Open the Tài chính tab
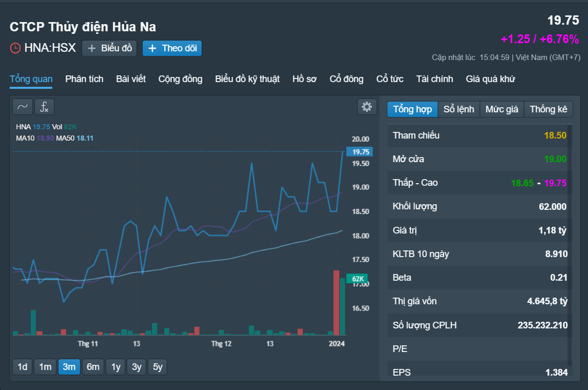 coord(435,79)
